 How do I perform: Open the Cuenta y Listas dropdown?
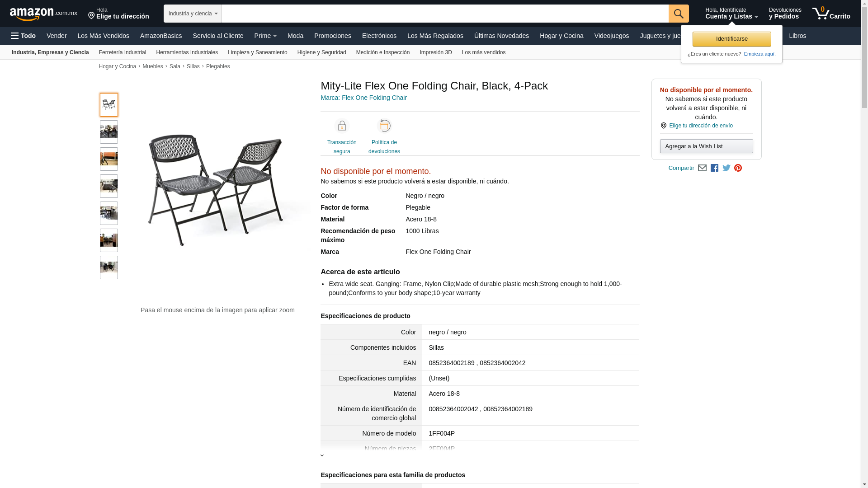point(731,14)
